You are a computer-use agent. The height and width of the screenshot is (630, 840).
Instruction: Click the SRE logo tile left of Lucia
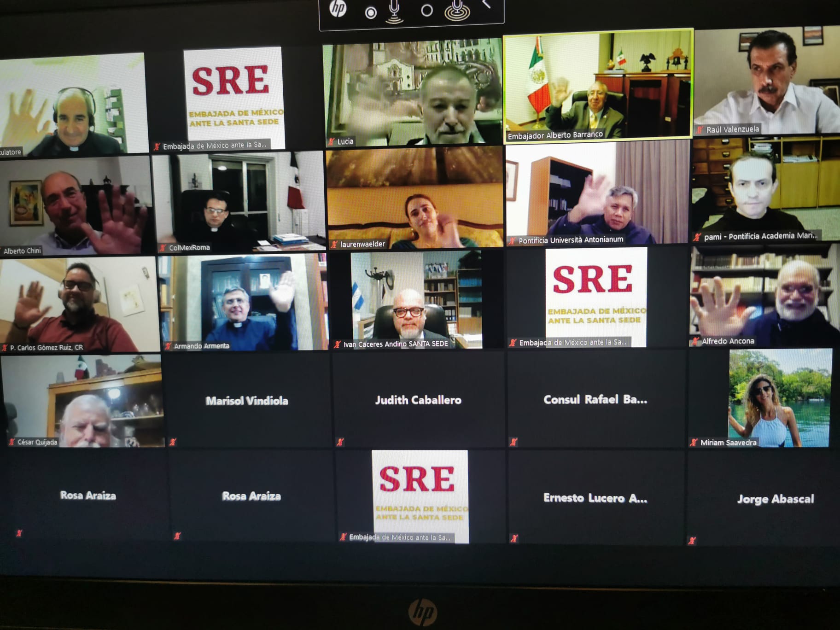[234, 98]
